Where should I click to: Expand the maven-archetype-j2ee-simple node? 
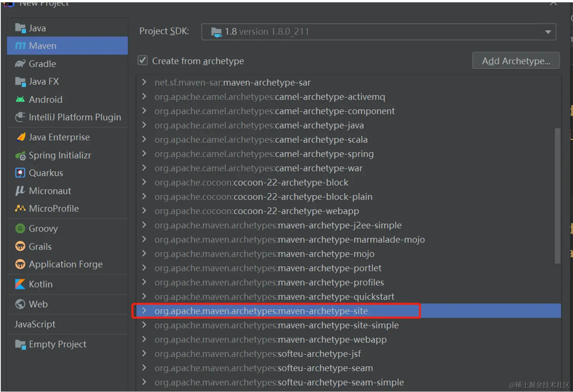click(144, 225)
